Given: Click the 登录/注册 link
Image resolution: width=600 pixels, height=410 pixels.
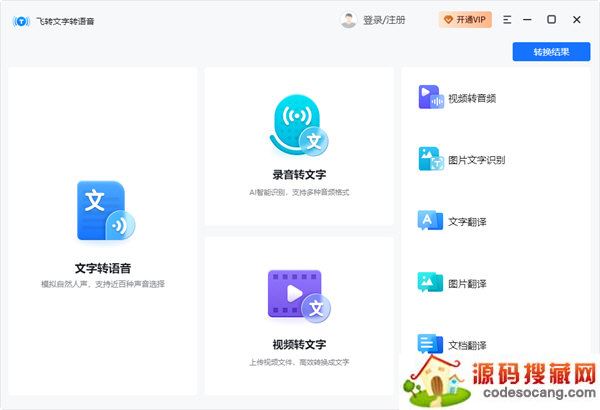Looking at the screenshot, I should pos(384,20).
